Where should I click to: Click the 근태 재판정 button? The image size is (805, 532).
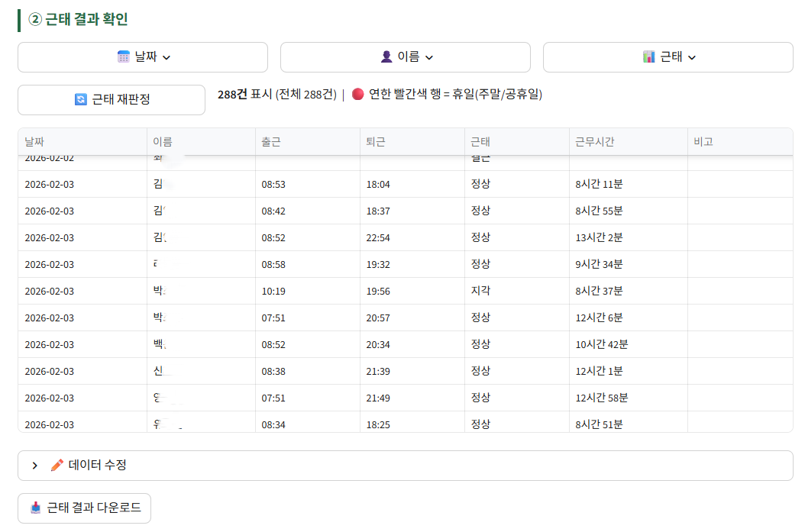111,99
